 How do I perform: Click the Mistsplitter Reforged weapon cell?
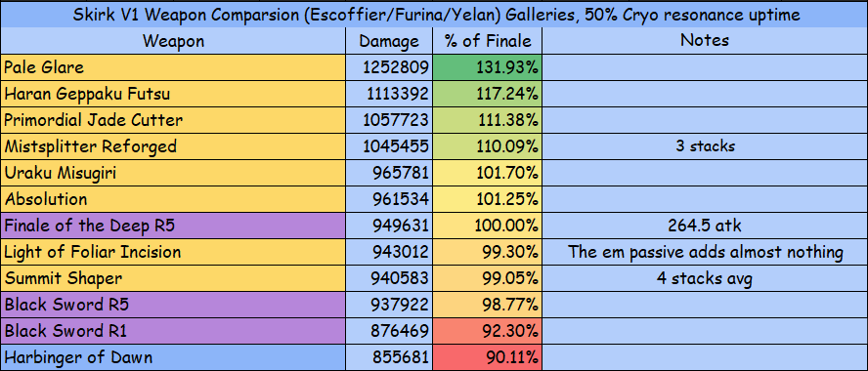[173, 146]
